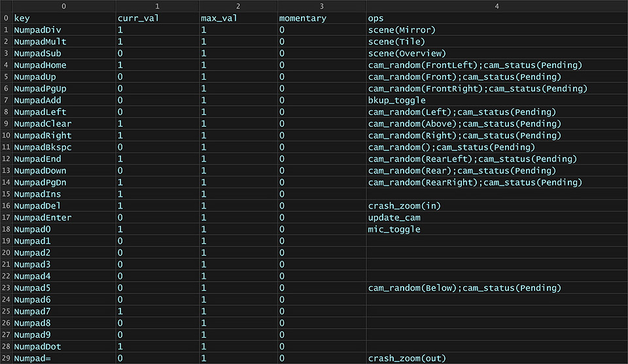Select the scene(Overview) cell
This screenshot has width=628, height=364.
point(497,54)
